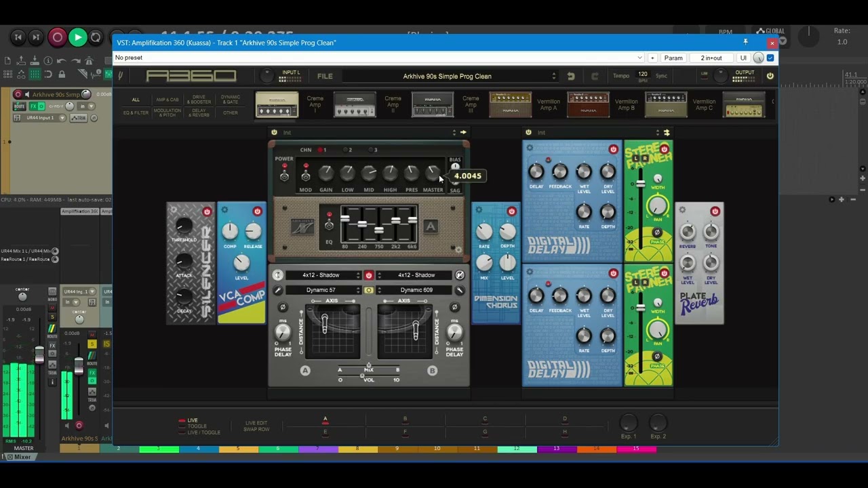Open gear icon on lower Digital Delay
Viewport: 868px width, 488px height.
coord(530,272)
